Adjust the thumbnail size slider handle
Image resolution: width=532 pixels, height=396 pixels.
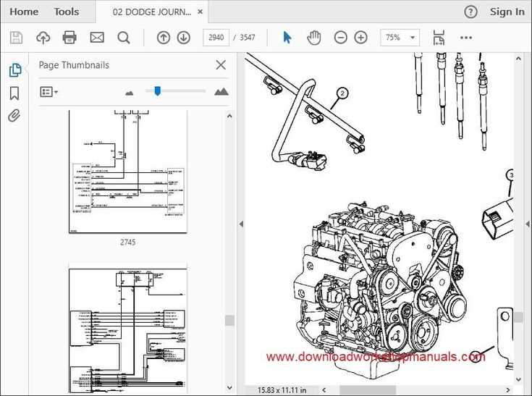click(158, 91)
